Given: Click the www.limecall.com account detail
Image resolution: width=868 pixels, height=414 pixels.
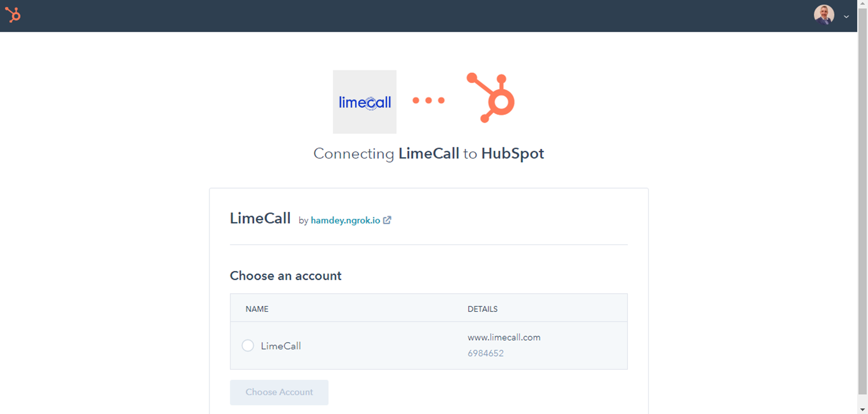Looking at the screenshot, I should click(x=504, y=338).
